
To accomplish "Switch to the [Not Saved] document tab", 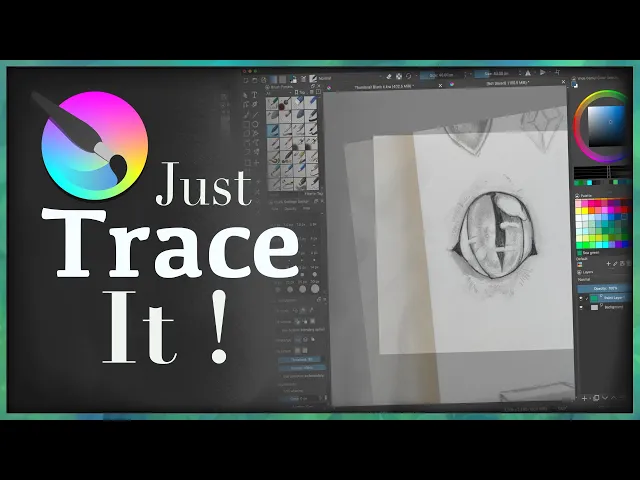I will 507,83.
